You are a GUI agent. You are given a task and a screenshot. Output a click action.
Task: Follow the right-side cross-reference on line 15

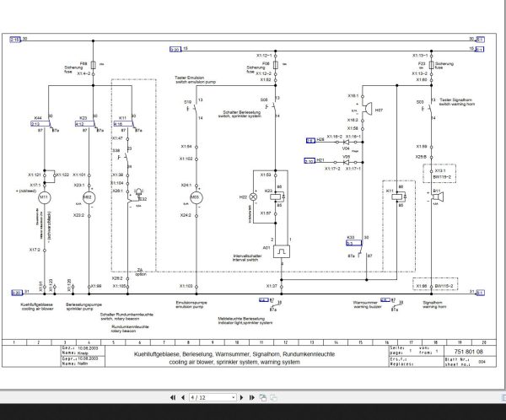480,50
